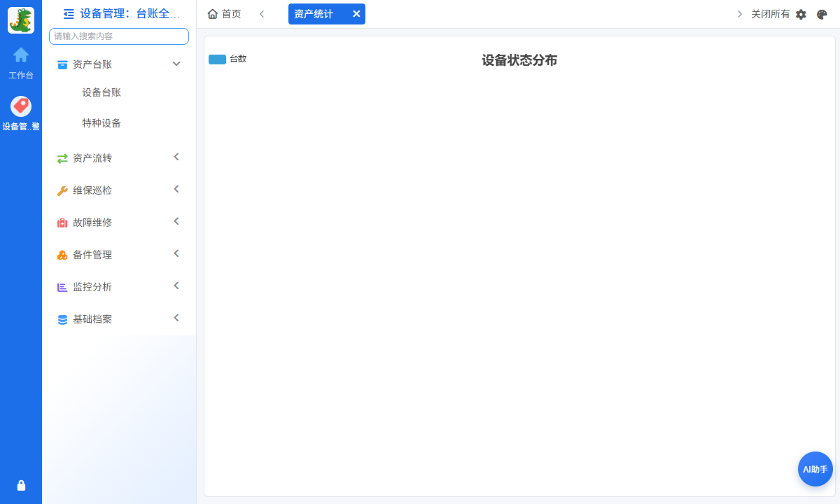Open the 设备台账 submenu item
This screenshot has height=504, width=840.
click(x=101, y=92)
